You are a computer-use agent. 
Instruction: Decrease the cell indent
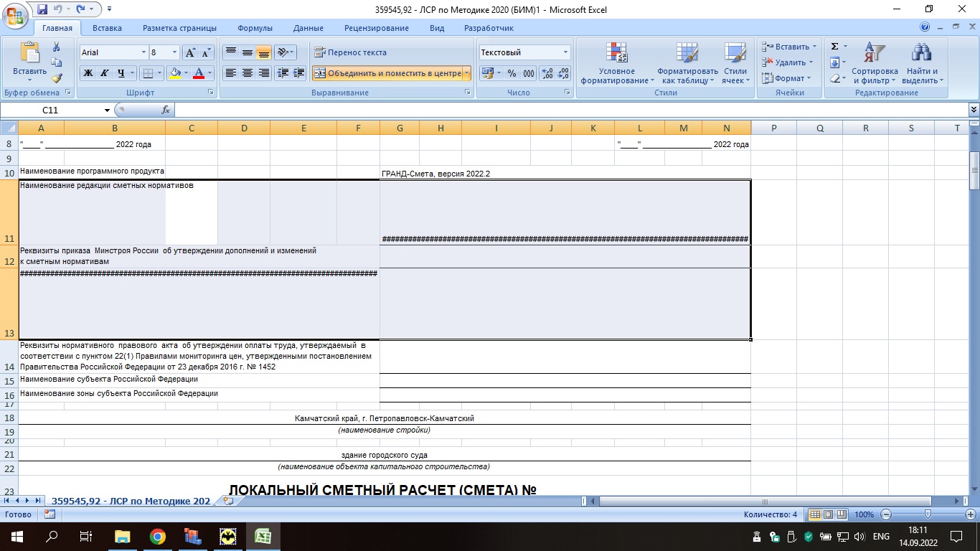point(283,73)
